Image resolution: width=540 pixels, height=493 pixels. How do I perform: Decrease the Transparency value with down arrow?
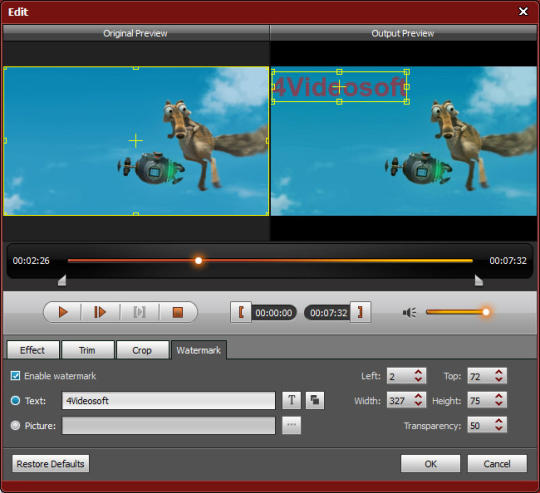(499, 428)
